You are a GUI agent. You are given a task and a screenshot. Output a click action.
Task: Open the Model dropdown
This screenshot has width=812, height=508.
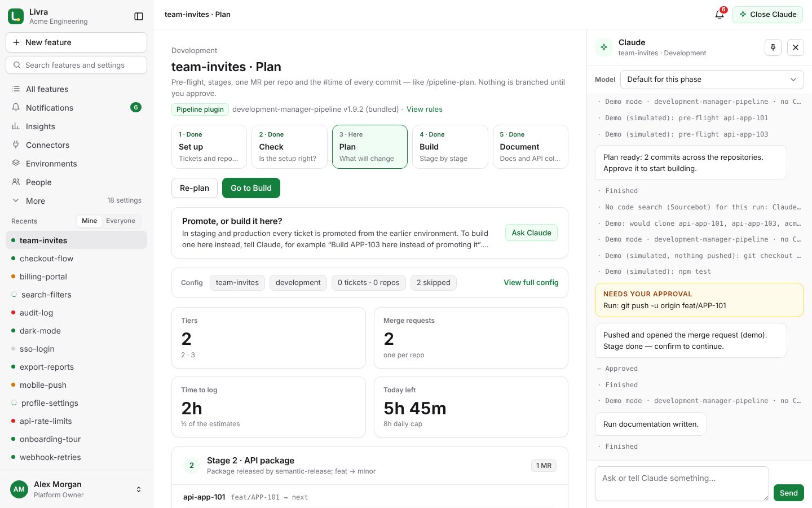point(712,80)
